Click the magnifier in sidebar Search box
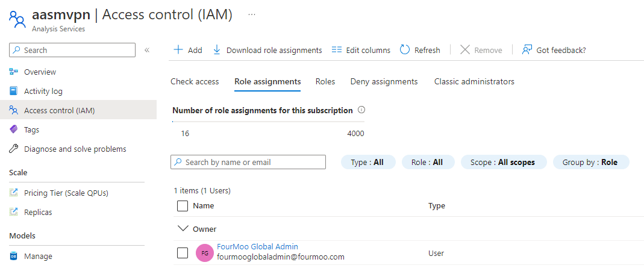The image size is (644, 274). tap(16, 50)
